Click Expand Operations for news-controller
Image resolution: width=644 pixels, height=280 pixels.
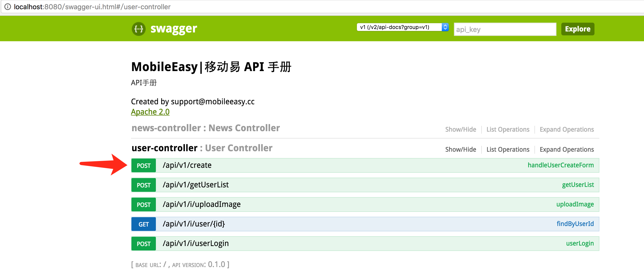(x=566, y=129)
